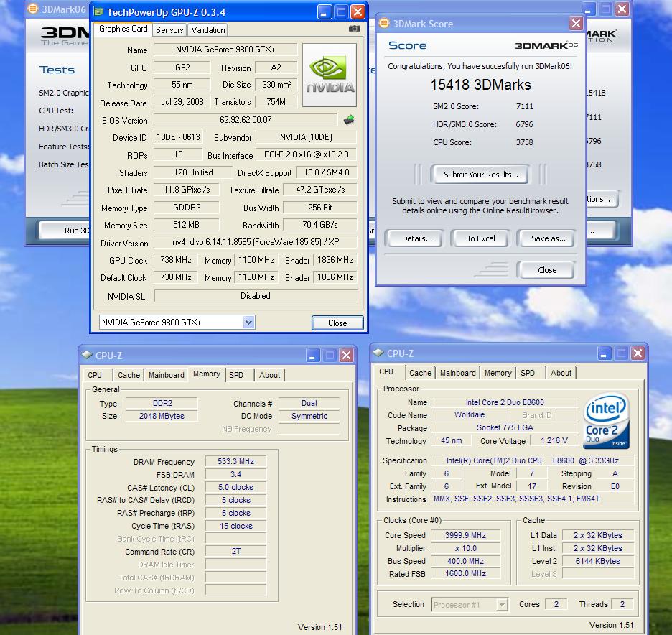This screenshot has height=635, width=672.
Task: Click the GPU-Z screenshot camera icon
Action: 355,29
